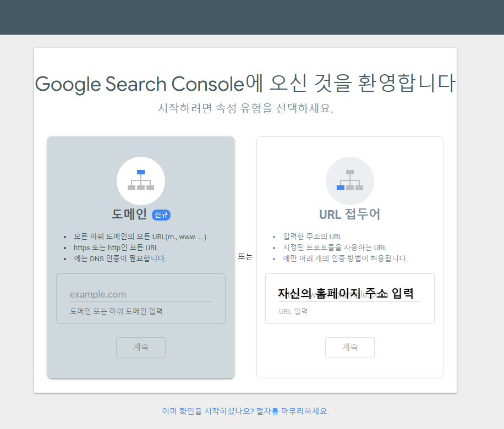The height and width of the screenshot is (429, 504).
Task: Click the 'URL 입력' helper label
Action: tap(293, 311)
